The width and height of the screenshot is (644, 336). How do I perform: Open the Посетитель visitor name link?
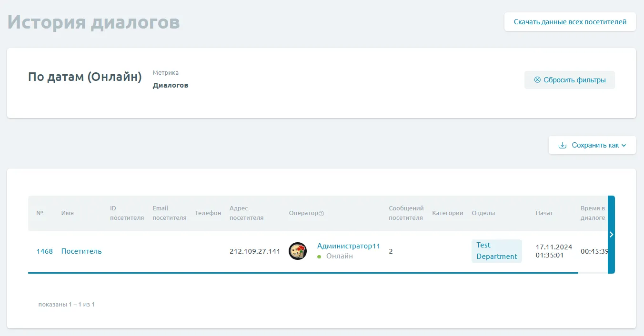pos(81,251)
